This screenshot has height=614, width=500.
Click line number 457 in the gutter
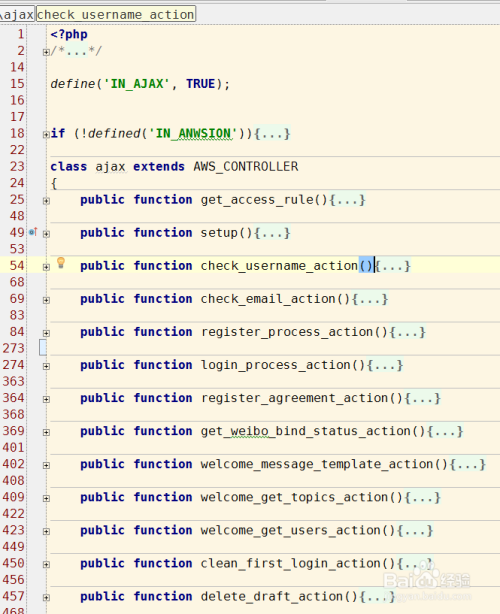pos(14,596)
